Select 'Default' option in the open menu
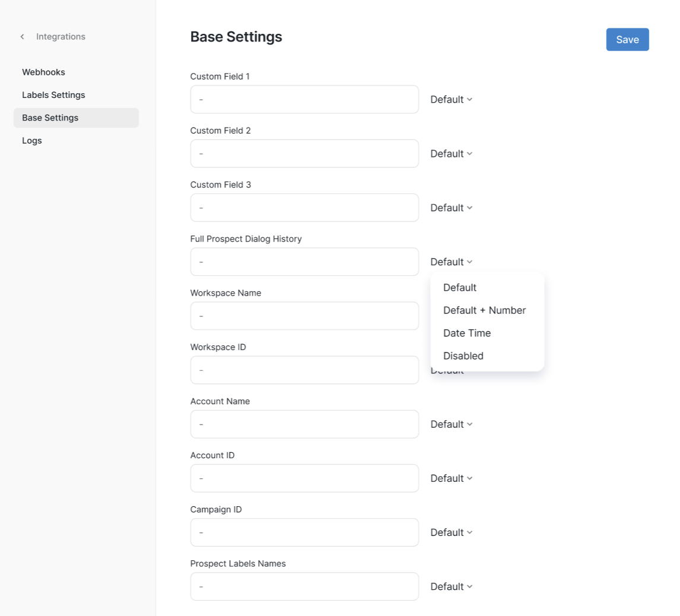The width and height of the screenshot is (680, 616). tap(460, 288)
